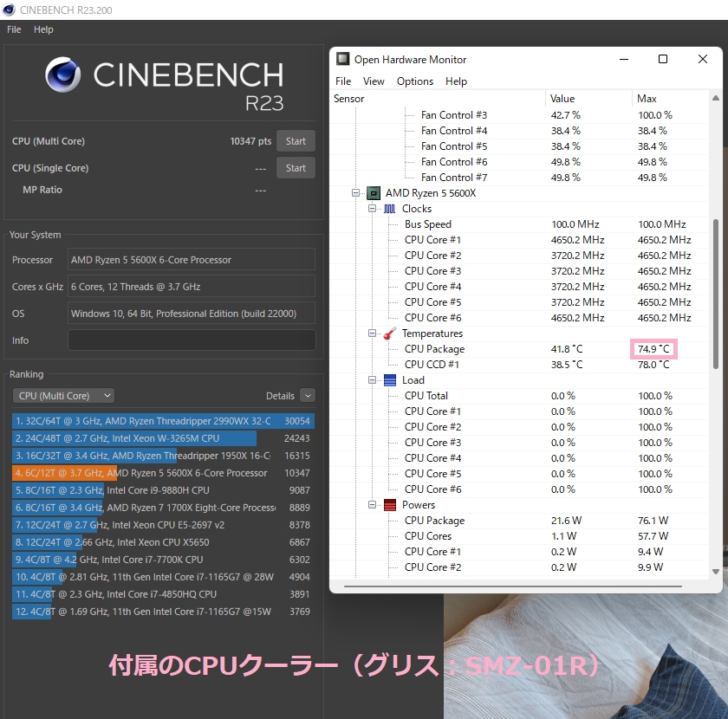The width and height of the screenshot is (728, 719).
Task: Select the Fan Control #6 sensor row
Action: [520, 162]
